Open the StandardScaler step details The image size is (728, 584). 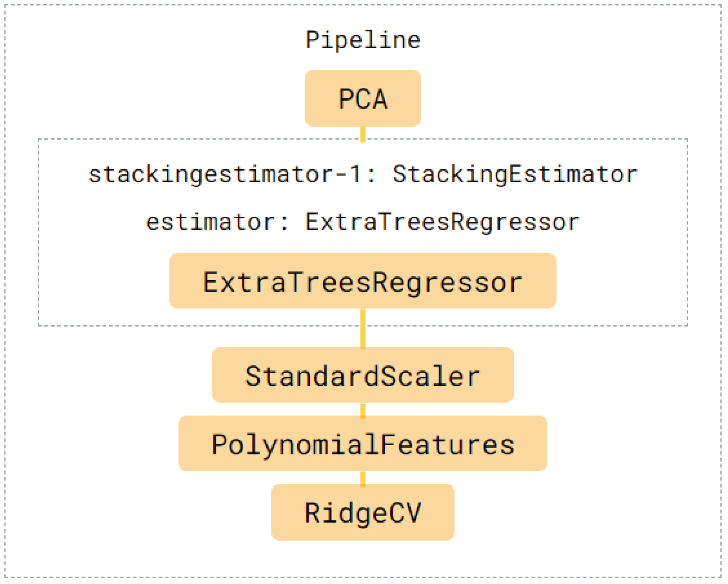click(363, 375)
